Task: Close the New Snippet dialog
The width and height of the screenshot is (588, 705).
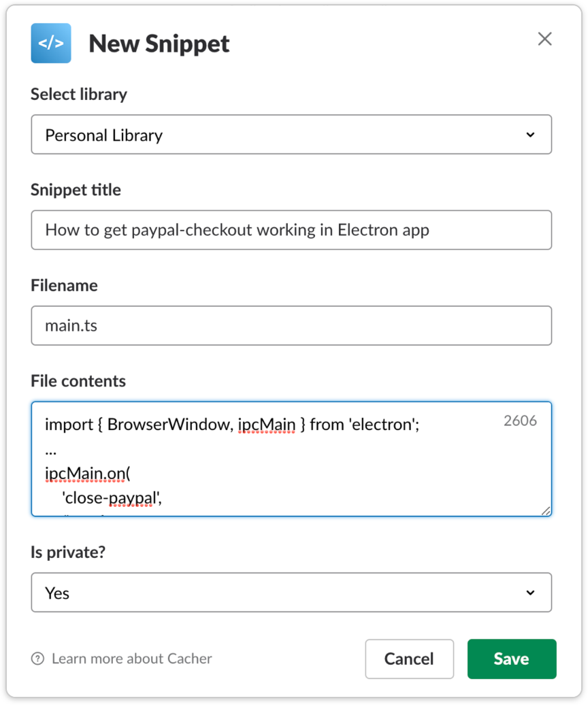Action: point(544,39)
